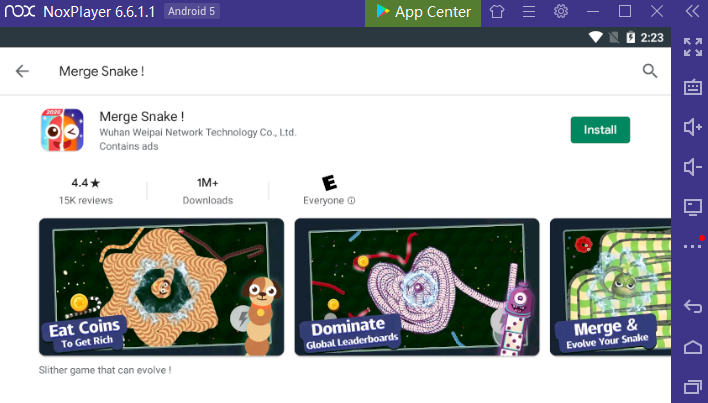708x403 pixels.
Task: Open the Dominate Global Leaderboards screenshot
Action: pos(417,287)
